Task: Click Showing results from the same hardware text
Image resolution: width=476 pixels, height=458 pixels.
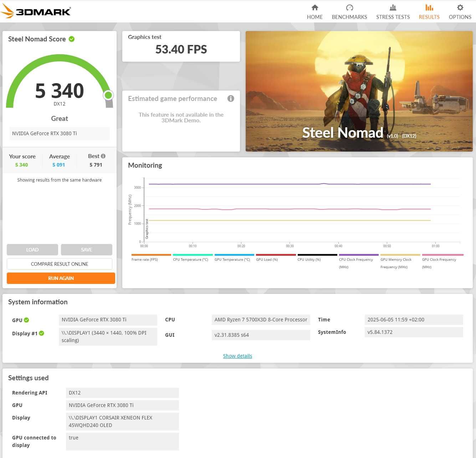Action: [60, 180]
